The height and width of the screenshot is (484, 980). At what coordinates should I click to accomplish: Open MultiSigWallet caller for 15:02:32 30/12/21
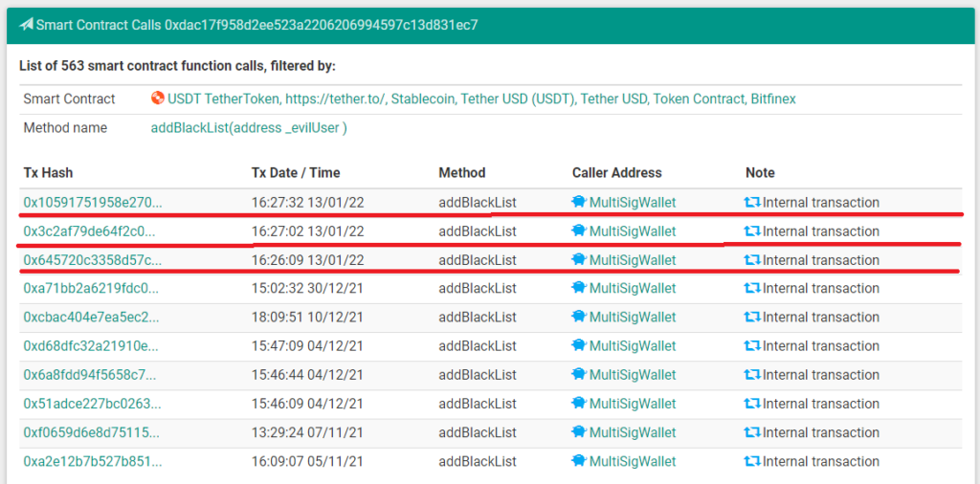633,289
